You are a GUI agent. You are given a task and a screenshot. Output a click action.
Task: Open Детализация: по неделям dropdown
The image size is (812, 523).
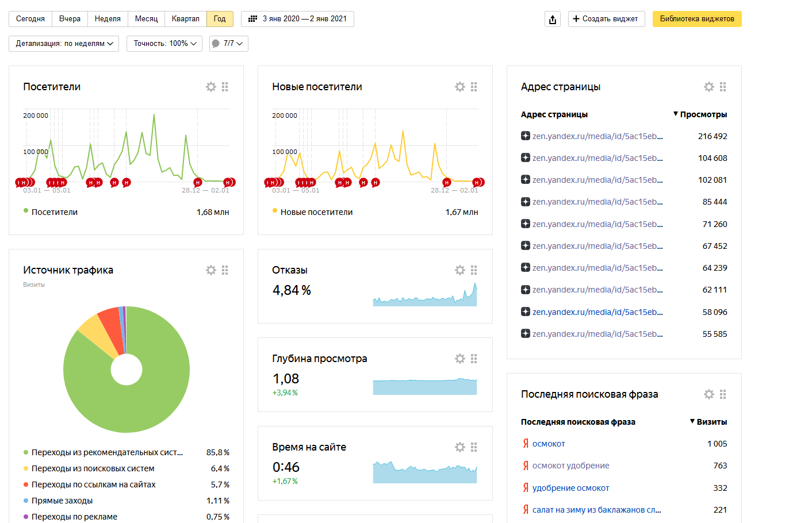(64, 44)
